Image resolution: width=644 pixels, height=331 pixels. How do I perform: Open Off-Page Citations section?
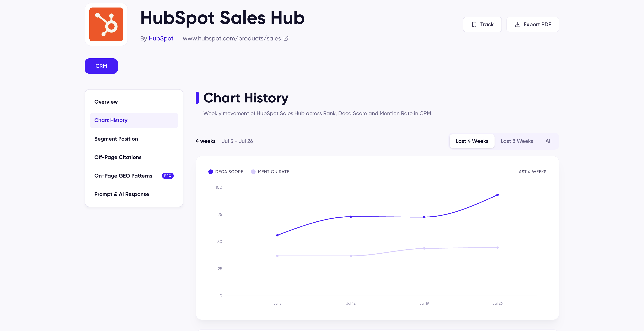pos(134,157)
